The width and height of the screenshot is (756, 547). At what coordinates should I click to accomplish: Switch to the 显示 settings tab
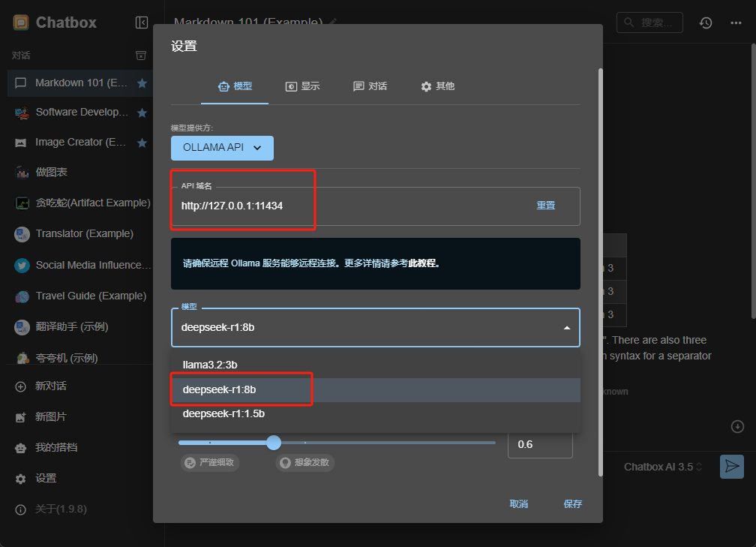pos(302,86)
